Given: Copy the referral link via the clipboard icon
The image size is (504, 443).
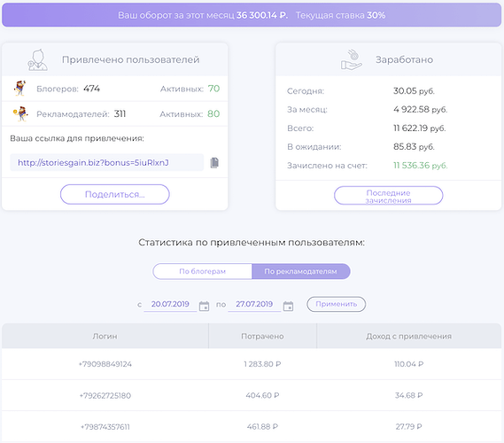Looking at the screenshot, I should click(214, 163).
